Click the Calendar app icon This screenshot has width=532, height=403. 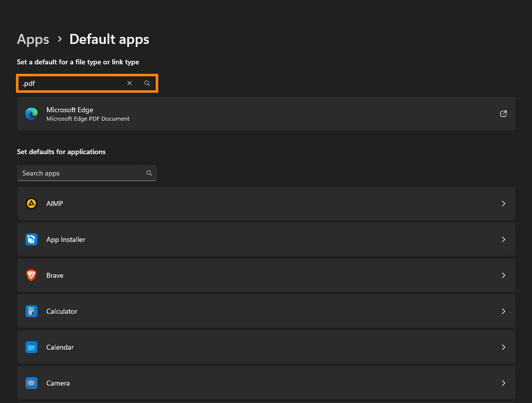click(31, 347)
